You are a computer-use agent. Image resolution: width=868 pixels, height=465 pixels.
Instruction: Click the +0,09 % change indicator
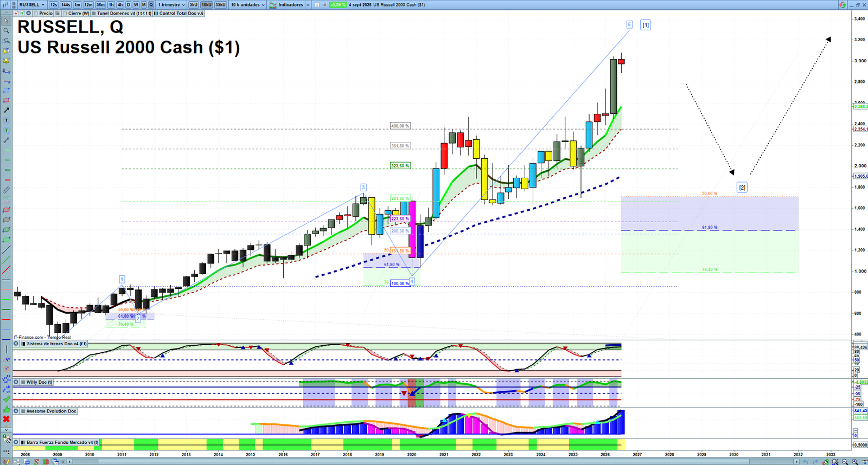337,5
